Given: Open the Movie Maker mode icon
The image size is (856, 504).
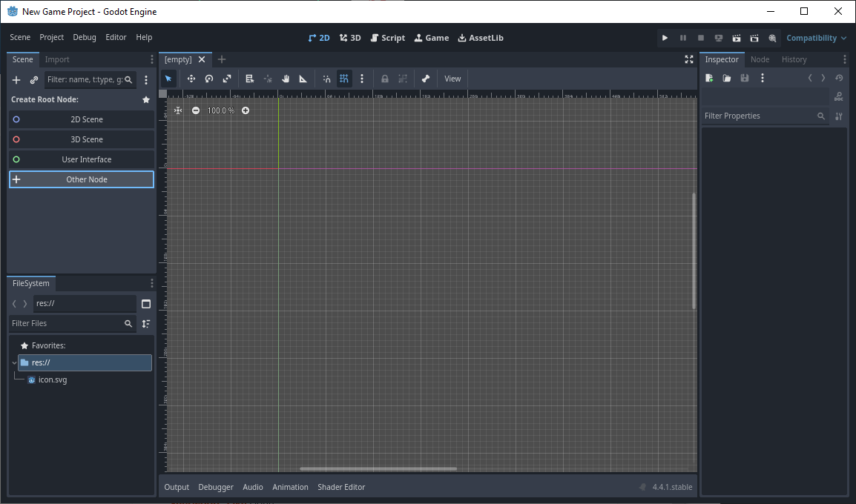Looking at the screenshot, I should point(772,38).
